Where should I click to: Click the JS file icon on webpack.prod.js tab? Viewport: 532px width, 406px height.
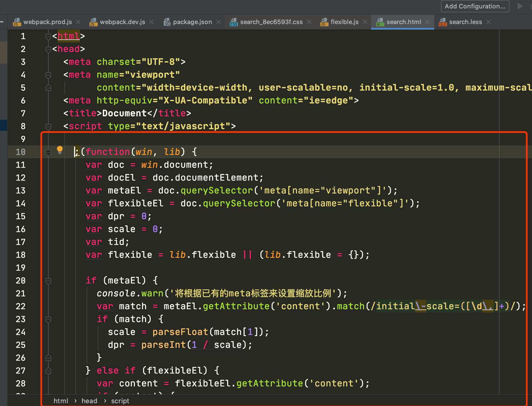point(17,22)
